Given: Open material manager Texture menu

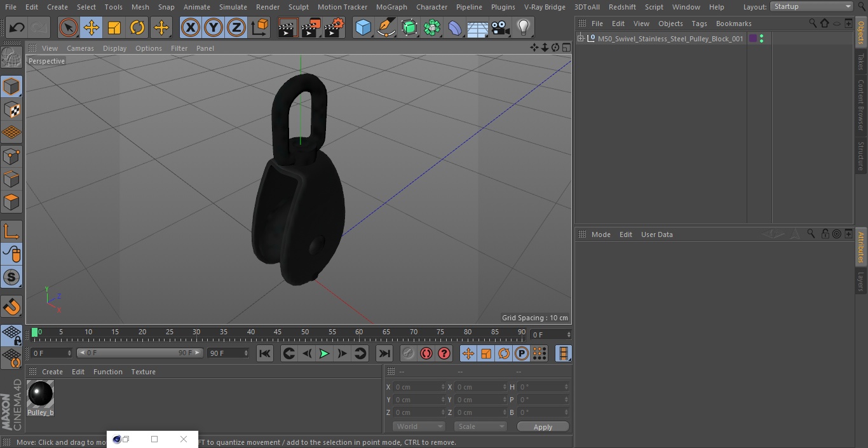Looking at the screenshot, I should pos(143,372).
